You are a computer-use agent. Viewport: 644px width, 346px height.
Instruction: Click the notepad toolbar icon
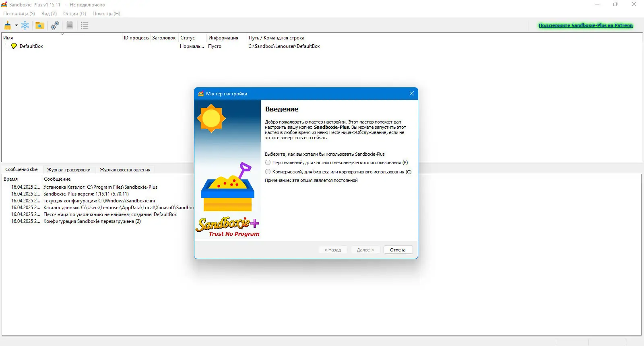(x=70, y=25)
